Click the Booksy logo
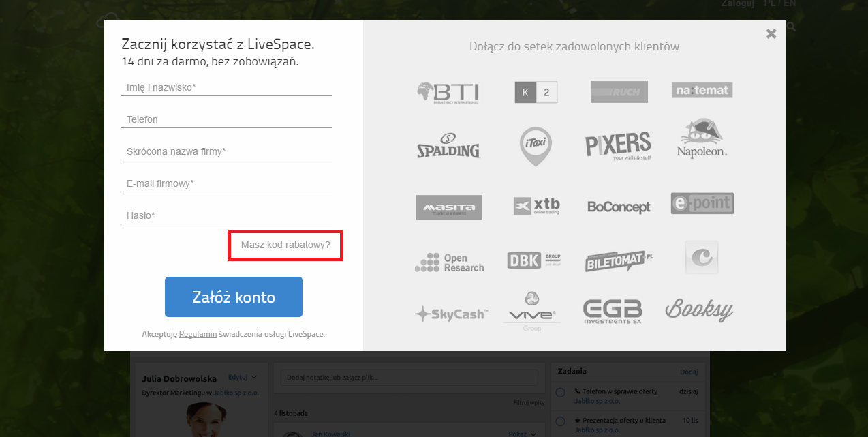Screen dimensions: 868x437 (x=699, y=310)
